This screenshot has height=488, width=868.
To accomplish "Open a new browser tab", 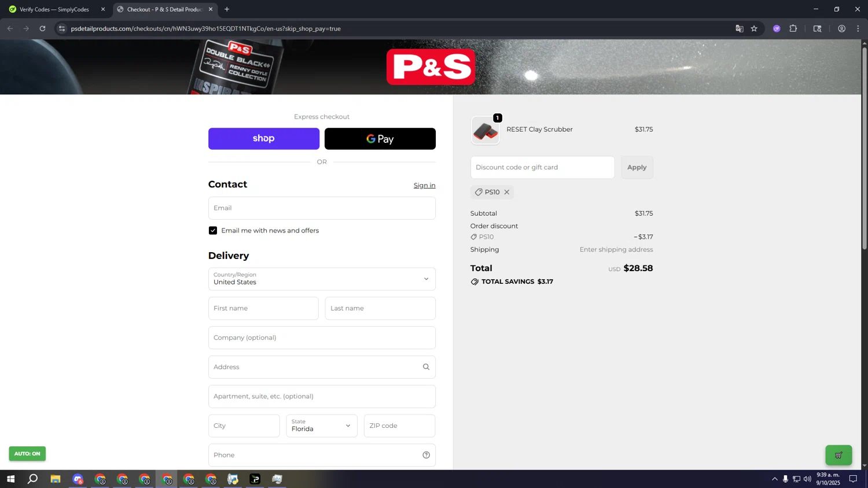I will (227, 9).
